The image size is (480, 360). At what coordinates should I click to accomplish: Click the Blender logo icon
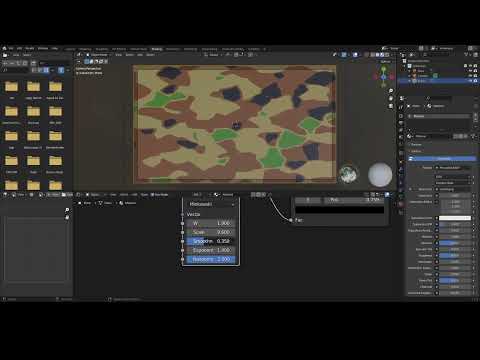click(4, 48)
